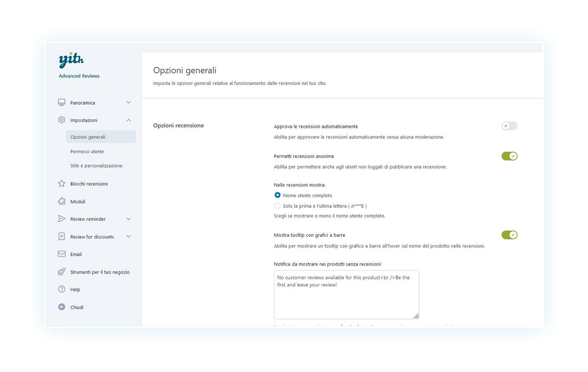Click the Email envelope icon
Screen dimensions: 588x372
click(62, 254)
